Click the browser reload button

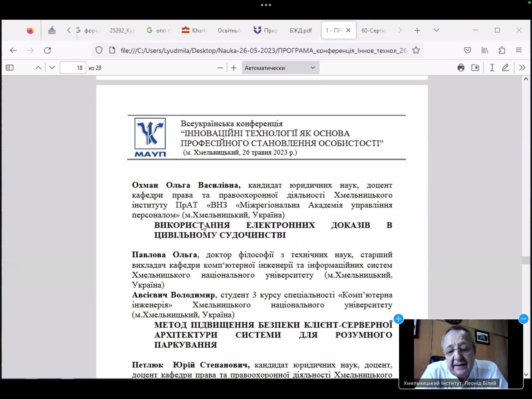coord(48,50)
